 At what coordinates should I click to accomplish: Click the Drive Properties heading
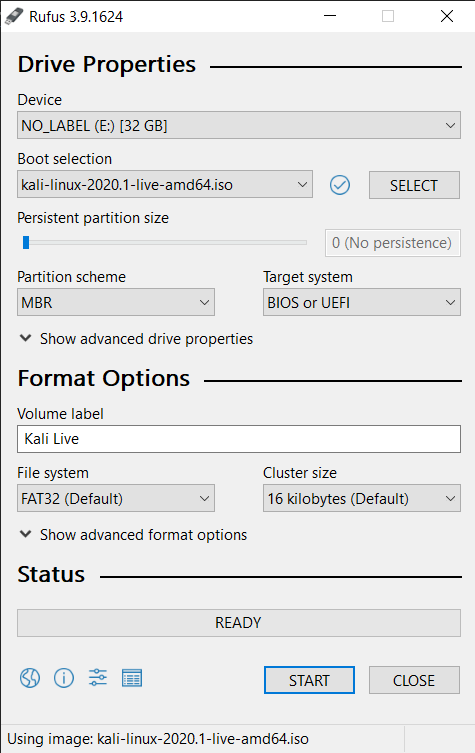(x=107, y=64)
